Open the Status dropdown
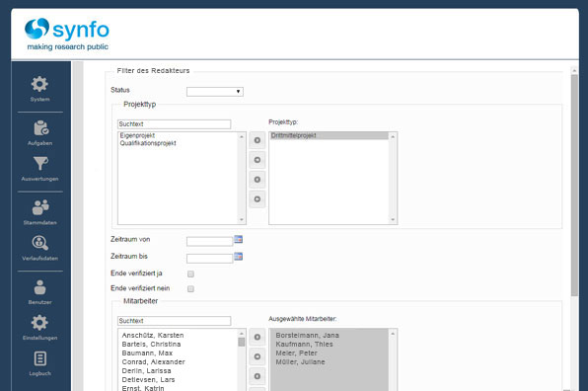 [x=215, y=92]
